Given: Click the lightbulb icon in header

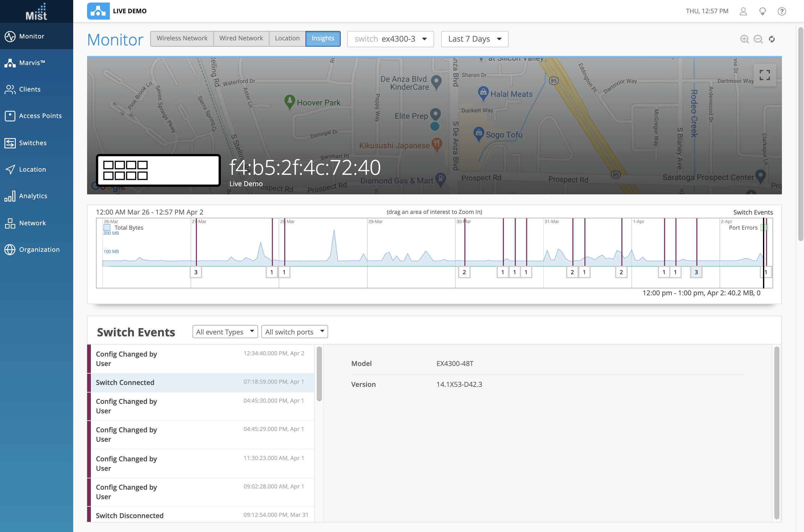Looking at the screenshot, I should [x=762, y=11].
